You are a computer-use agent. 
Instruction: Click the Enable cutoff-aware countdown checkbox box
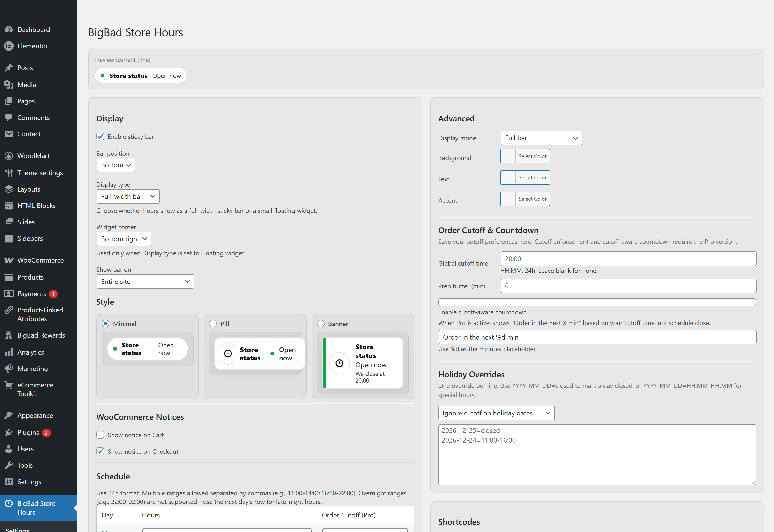click(x=597, y=302)
